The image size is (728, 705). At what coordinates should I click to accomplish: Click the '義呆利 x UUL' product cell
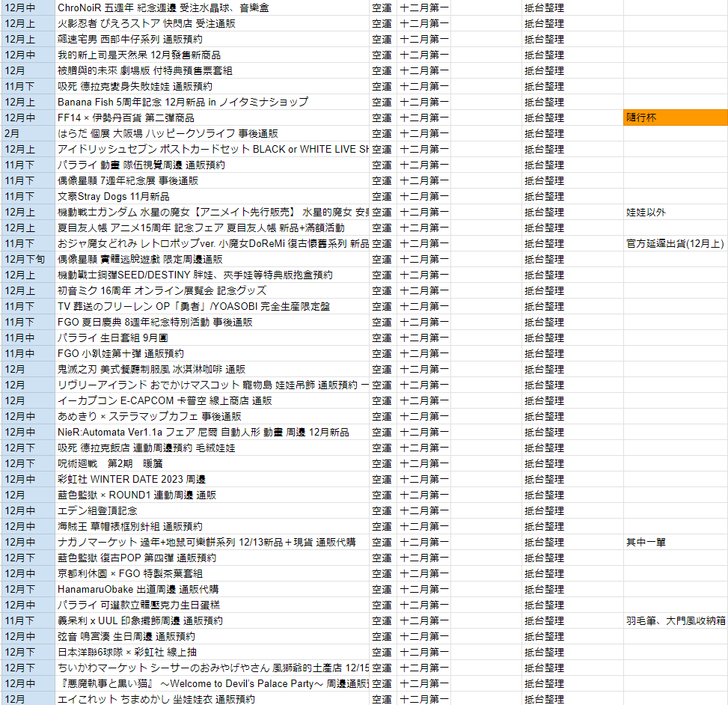click(x=212, y=620)
